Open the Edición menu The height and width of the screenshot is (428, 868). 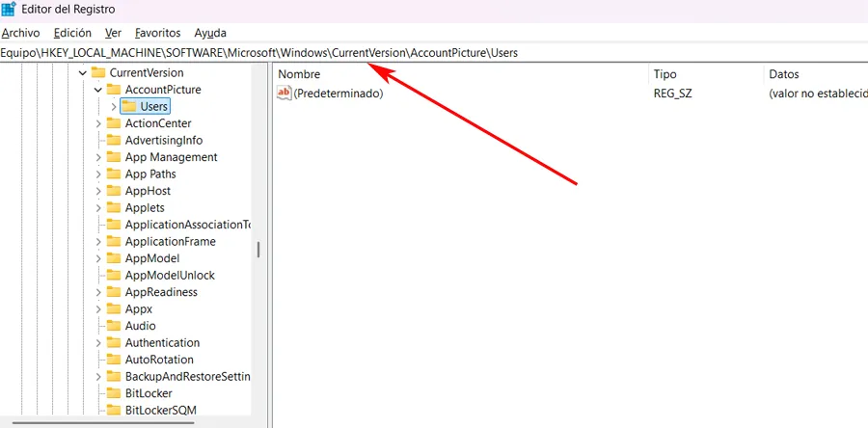[x=72, y=33]
